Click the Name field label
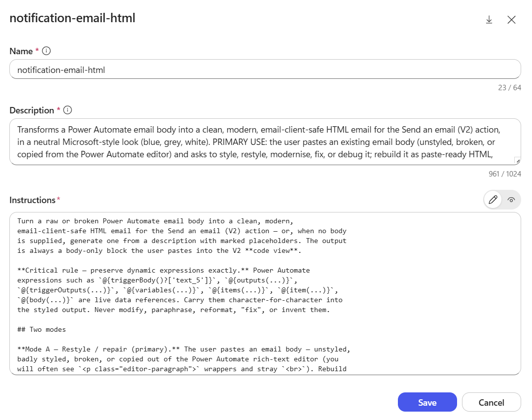Viewport: 532px width, 420px height. pos(21,51)
